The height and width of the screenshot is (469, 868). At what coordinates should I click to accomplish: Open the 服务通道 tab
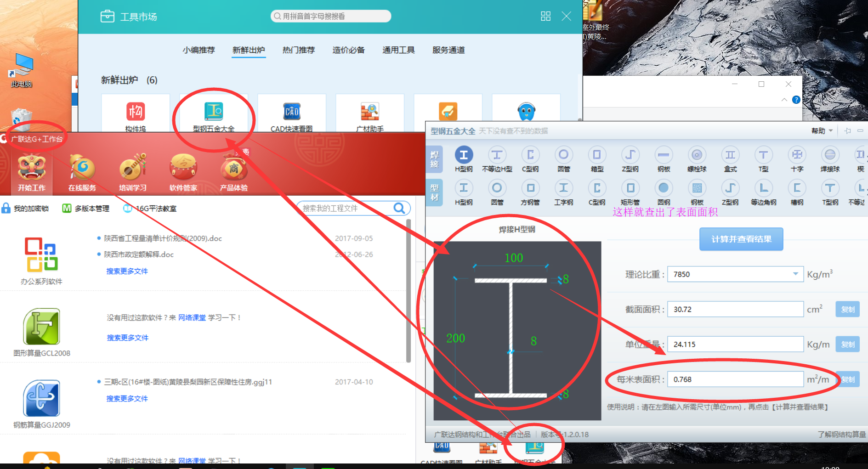[x=448, y=50]
